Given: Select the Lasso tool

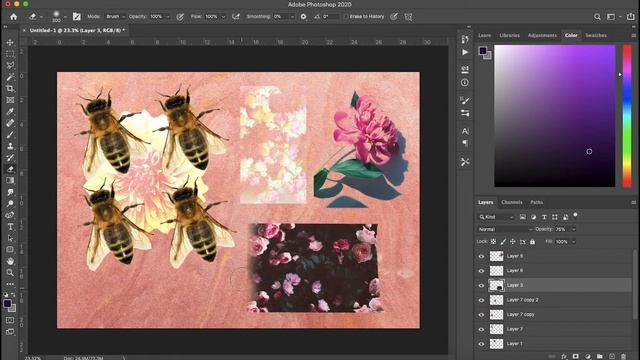Looking at the screenshot, I should [10, 65].
